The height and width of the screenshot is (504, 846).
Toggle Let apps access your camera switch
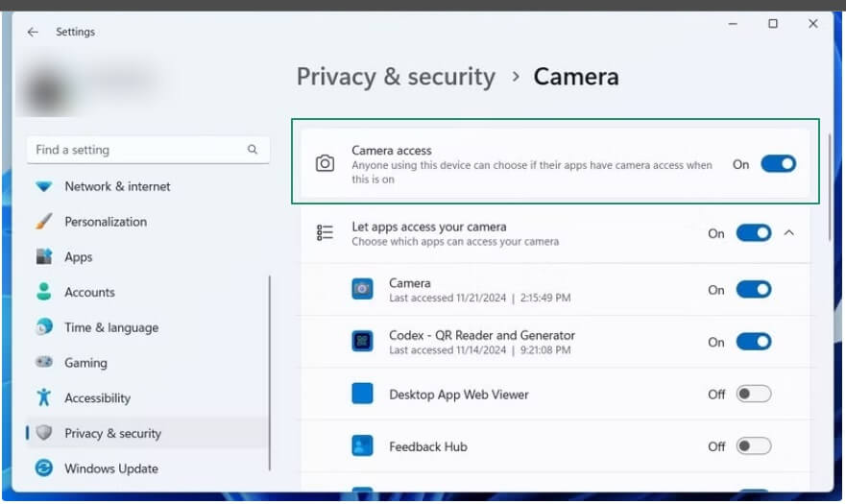point(754,233)
